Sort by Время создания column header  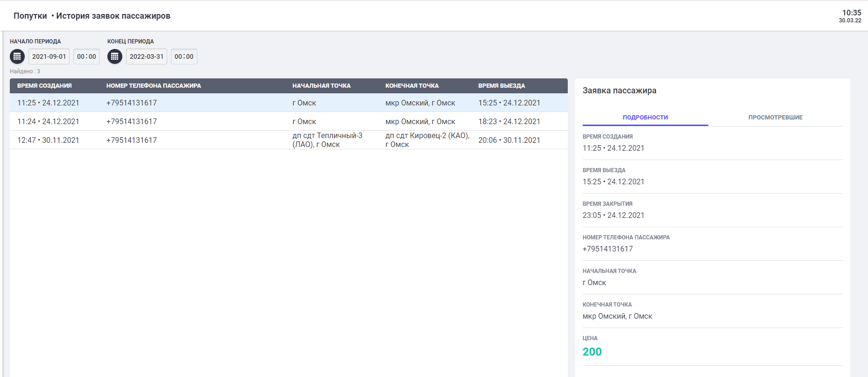click(44, 86)
